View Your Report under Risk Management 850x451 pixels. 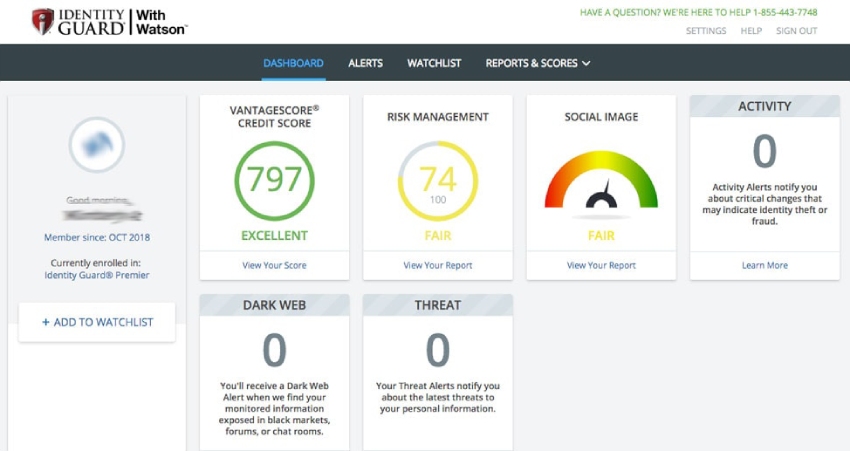pos(438,265)
